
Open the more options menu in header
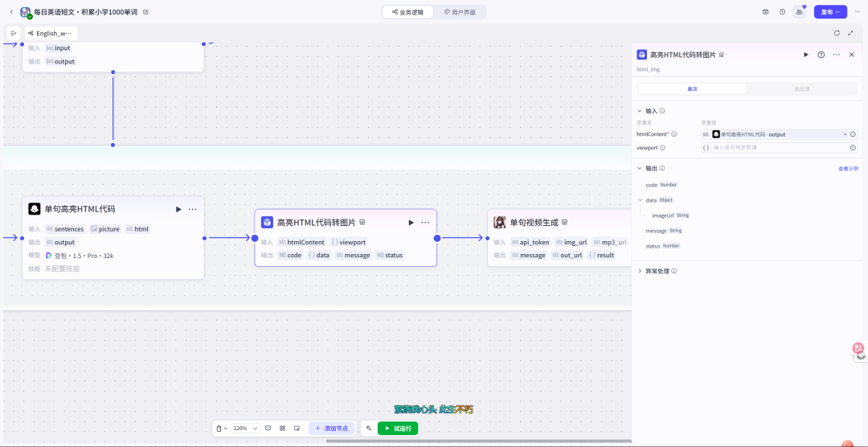pyautogui.click(x=858, y=11)
